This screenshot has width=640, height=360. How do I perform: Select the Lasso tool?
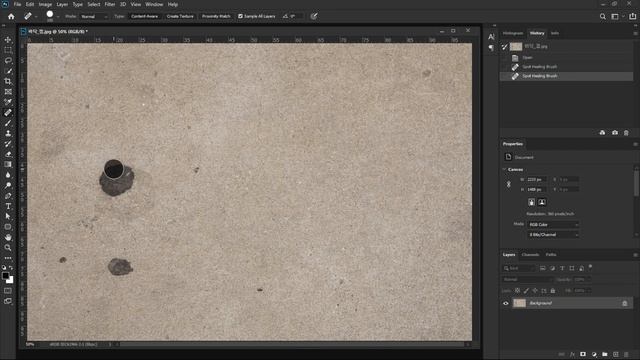[8, 60]
